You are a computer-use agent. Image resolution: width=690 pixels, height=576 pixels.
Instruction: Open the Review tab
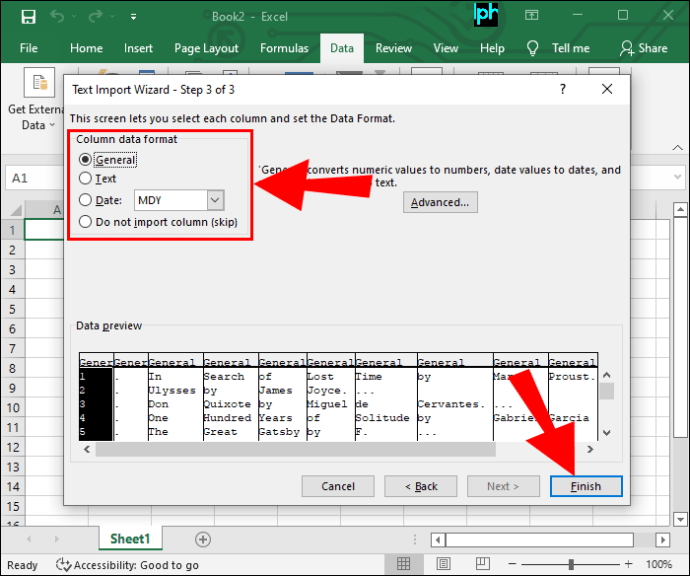[393, 48]
